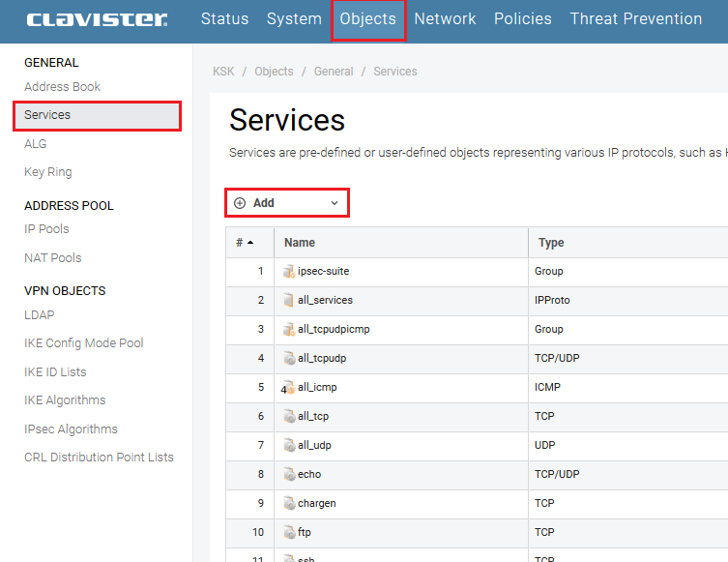Open the Network menu
The image size is (728, 562).
point(445,19)
